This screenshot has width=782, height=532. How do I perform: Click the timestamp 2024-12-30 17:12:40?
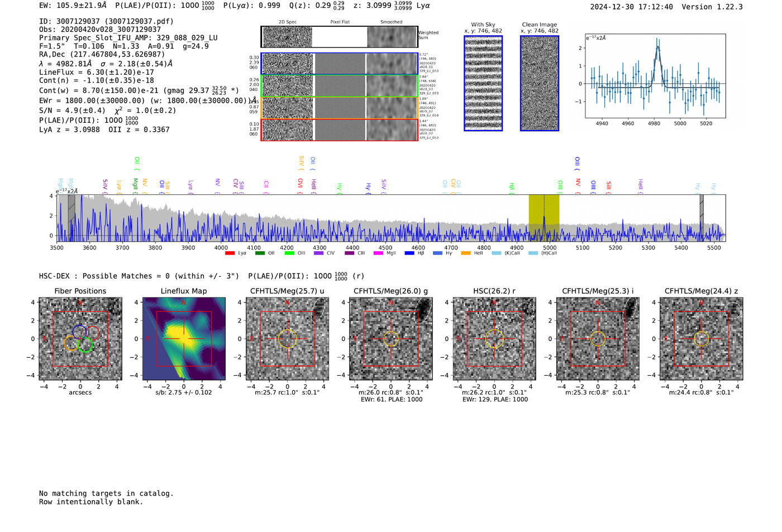click(x=632, y=7)
